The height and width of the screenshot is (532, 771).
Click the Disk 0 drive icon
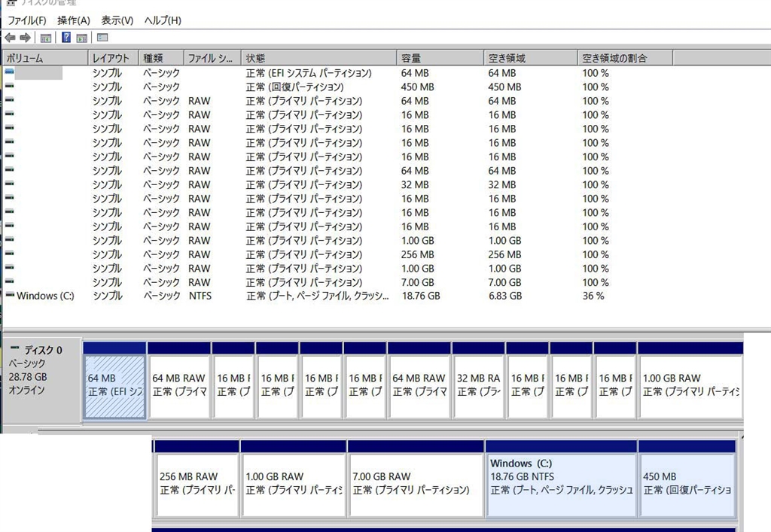14,350
